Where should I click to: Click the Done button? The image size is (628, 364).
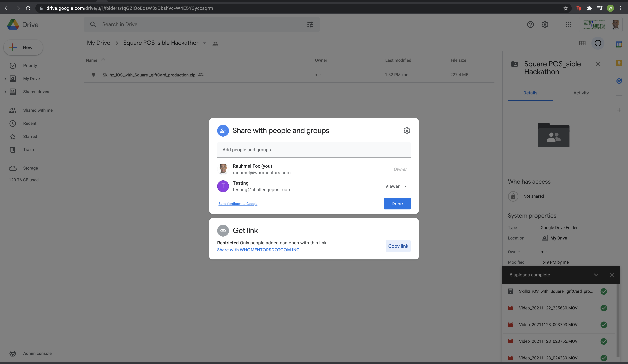tap(397, 204)
